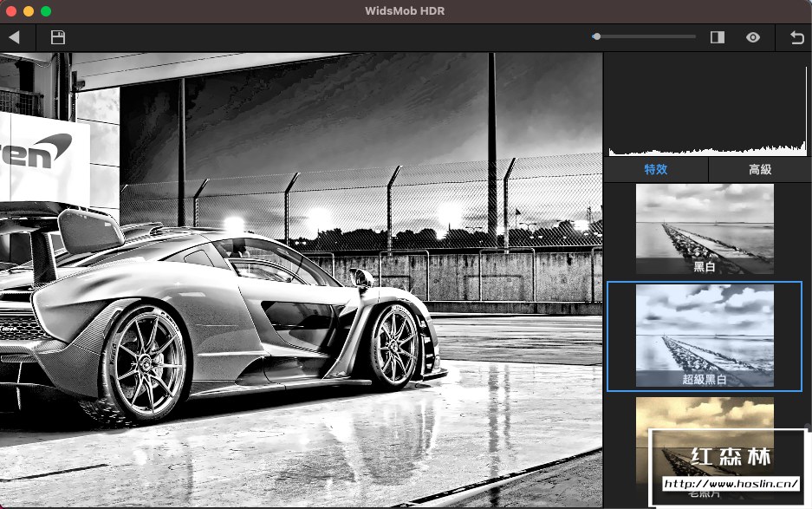Click the back arrow in the toolbar

click(14, 37)
